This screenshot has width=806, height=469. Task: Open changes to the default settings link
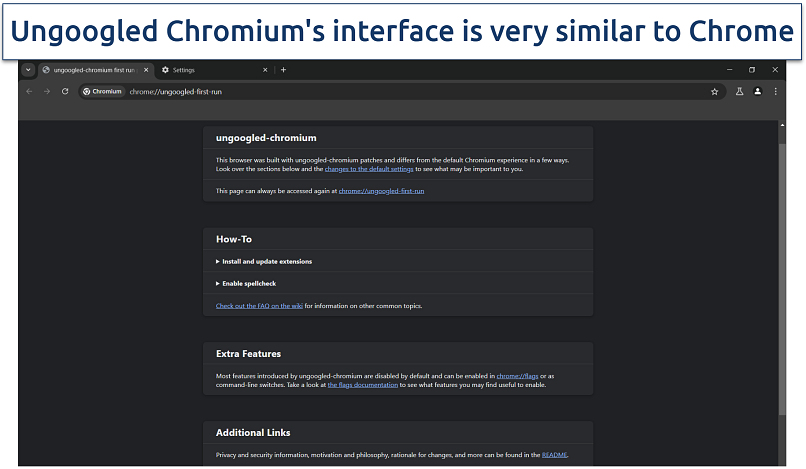coord(372,169)
